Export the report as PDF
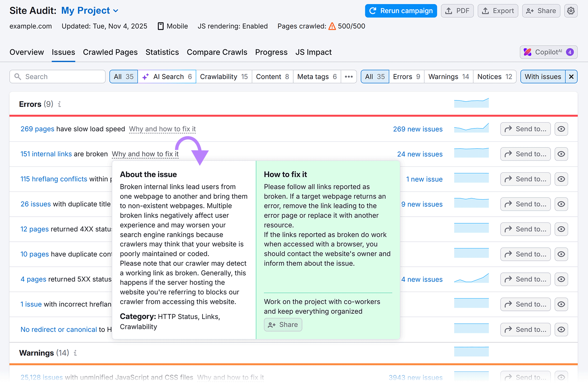588x386 pixels. 457,11
